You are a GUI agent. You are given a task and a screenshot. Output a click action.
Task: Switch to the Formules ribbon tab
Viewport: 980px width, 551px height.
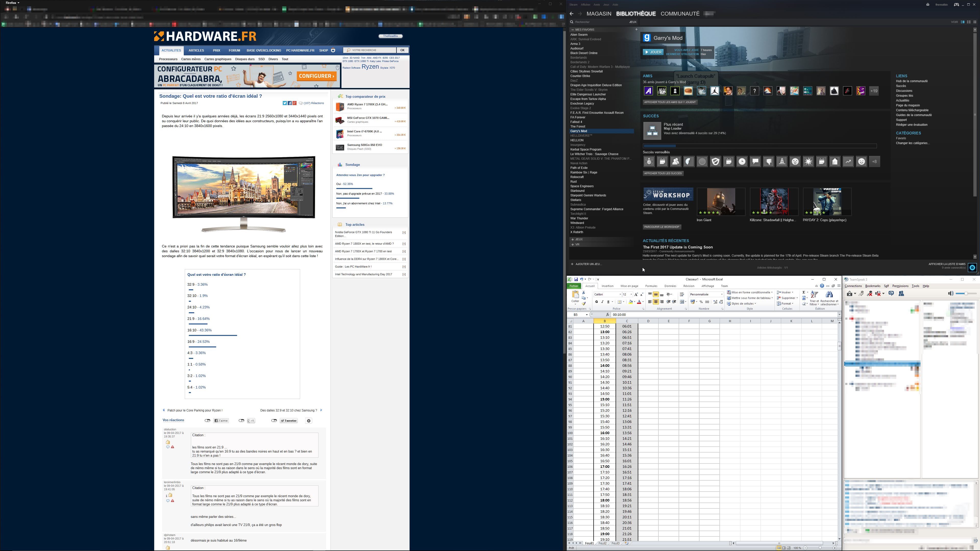click(x=651, y=286)
